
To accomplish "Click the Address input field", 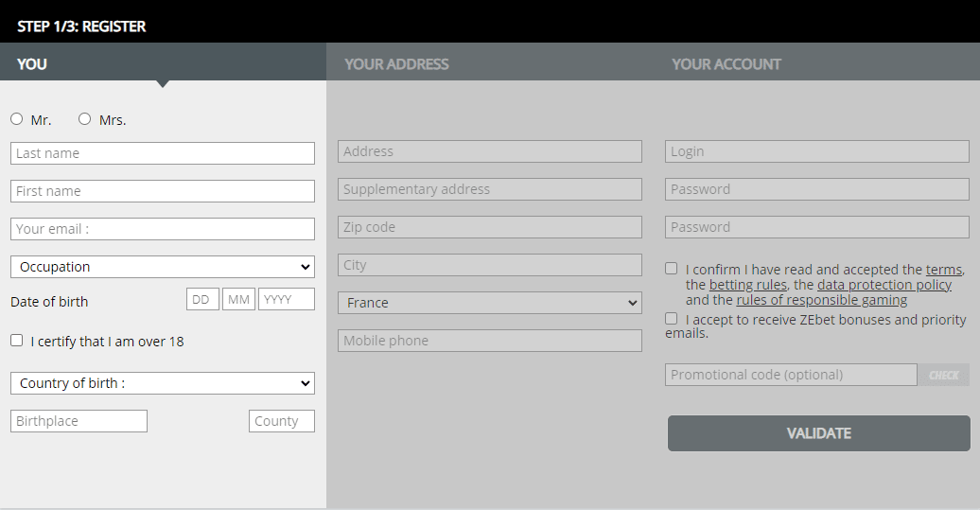I will click(x=490, y=151).
